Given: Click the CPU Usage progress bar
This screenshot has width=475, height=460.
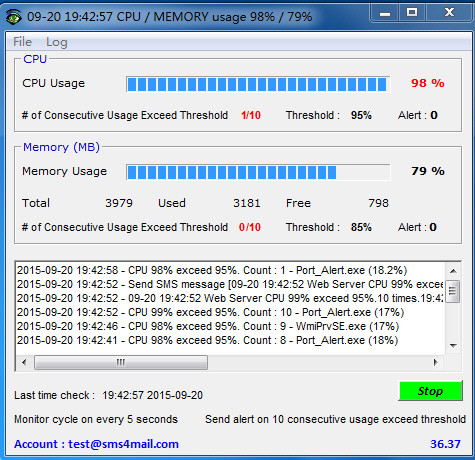Looking at the screenshot, I should [258, 84].
